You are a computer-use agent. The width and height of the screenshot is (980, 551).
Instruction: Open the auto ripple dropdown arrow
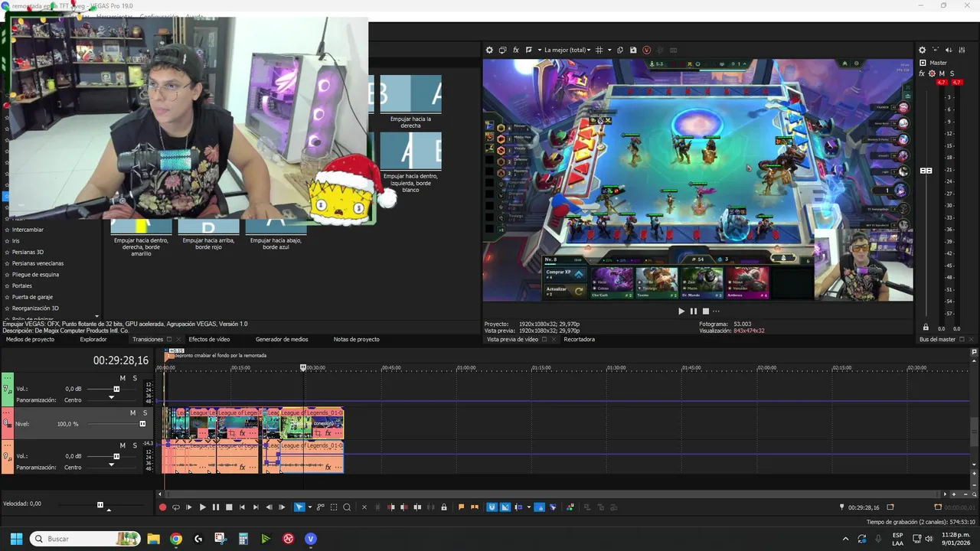click(x=529, y=507)
